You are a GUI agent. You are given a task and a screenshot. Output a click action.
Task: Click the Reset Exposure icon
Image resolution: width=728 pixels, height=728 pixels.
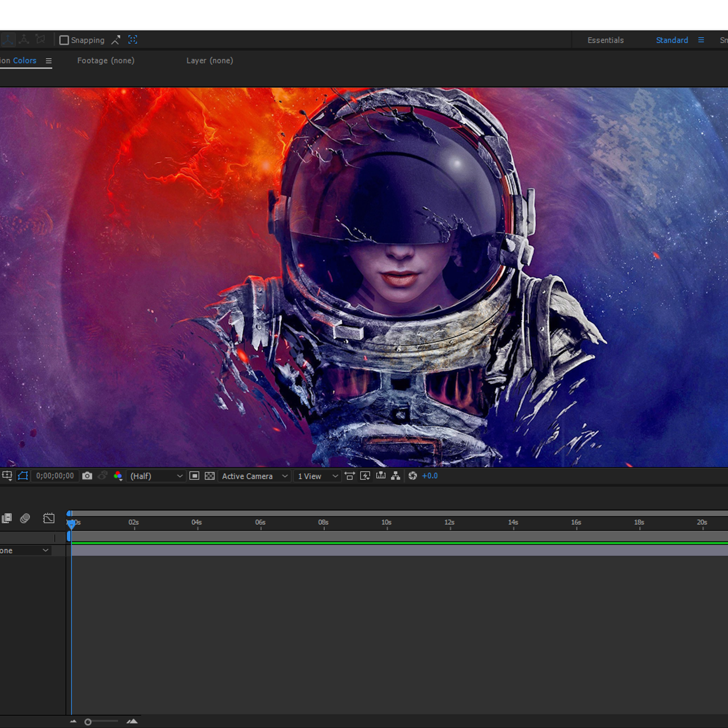(413, 476)
